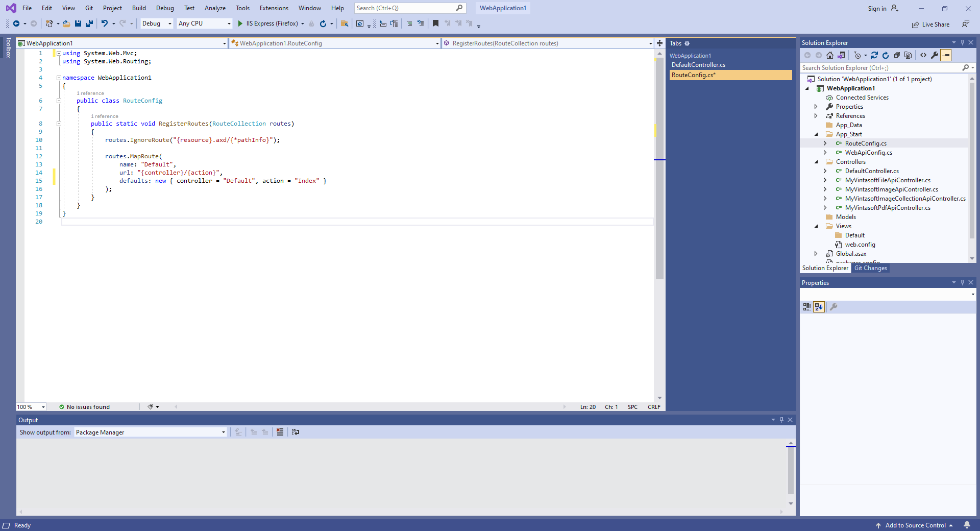Open the Extensions menu

coord(274,8)
